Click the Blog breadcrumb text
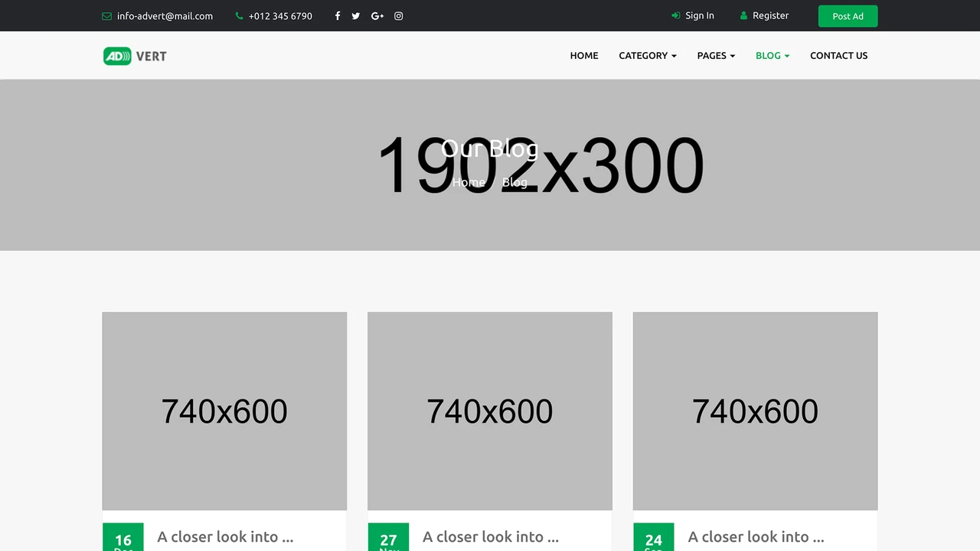The image size is (980, 551). [x=514, y=182]
